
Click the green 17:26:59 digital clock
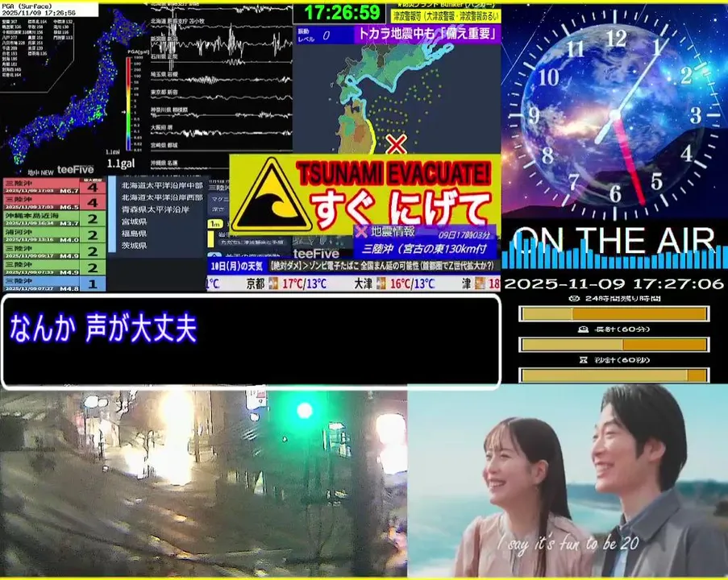341,13
